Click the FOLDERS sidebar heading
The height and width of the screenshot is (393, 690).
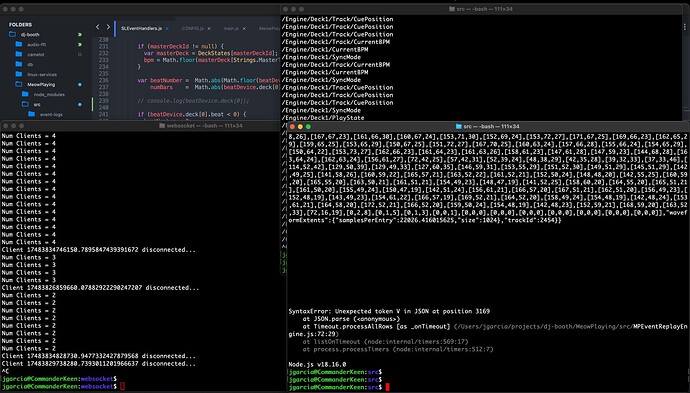20,25
